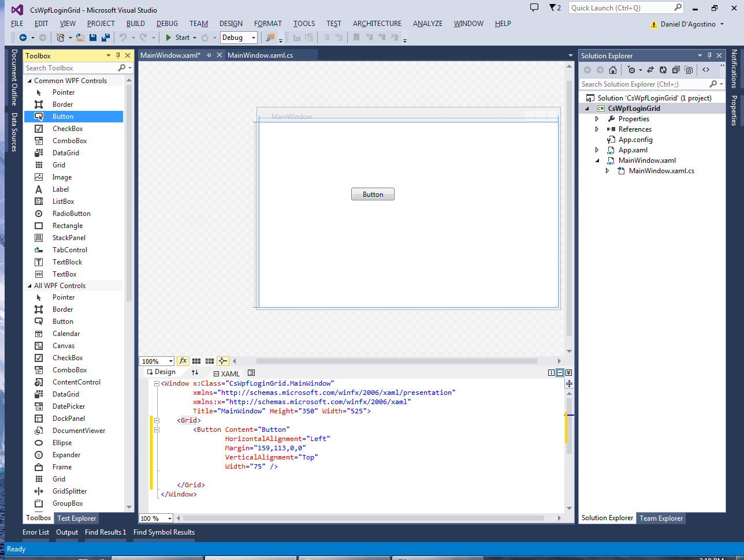
Task: Toggle the fx effects button in designer
Action: coord(183,361)
